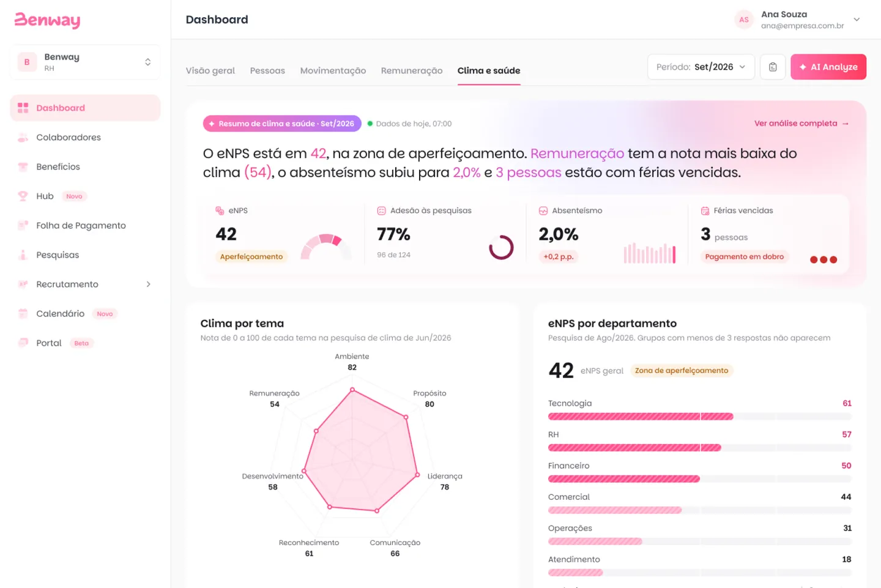Click the Absenteísmo bar sparkline
Screen dimensions: 881x588
(650, 253)
